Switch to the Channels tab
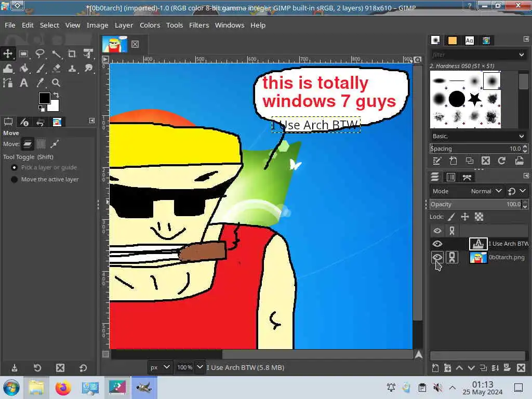Viewport: 532px width, 399px height. (x=450, y=177)
